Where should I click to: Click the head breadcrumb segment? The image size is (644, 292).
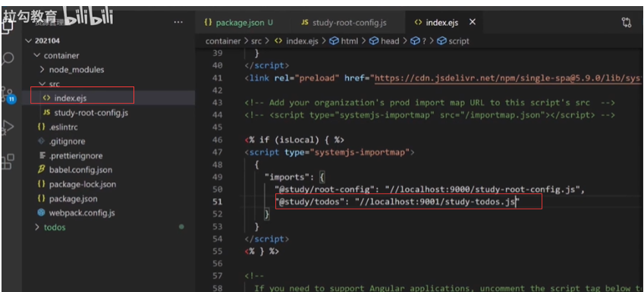[x=389, y=41]
